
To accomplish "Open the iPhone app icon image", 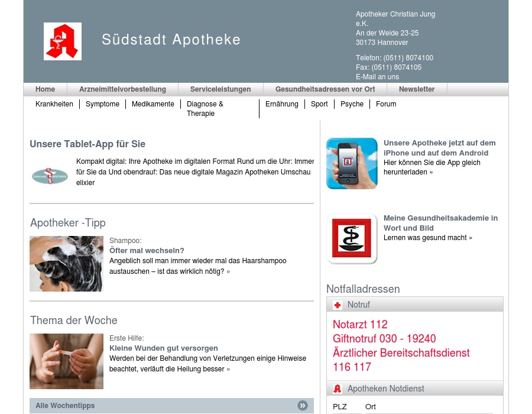I will click(x=352, y=163).
